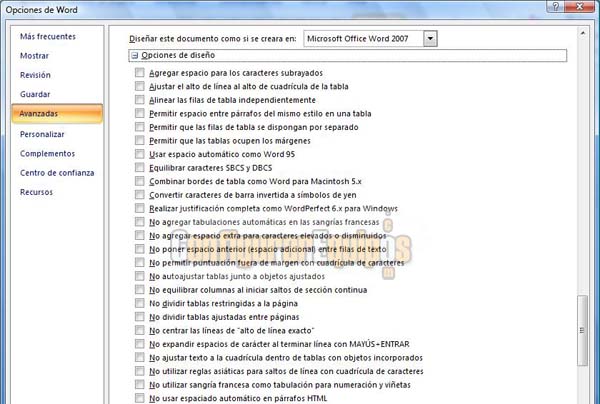Collapse the Opciones de diseño section
This screenshot has width=600, height=404.
pos(134,55)
